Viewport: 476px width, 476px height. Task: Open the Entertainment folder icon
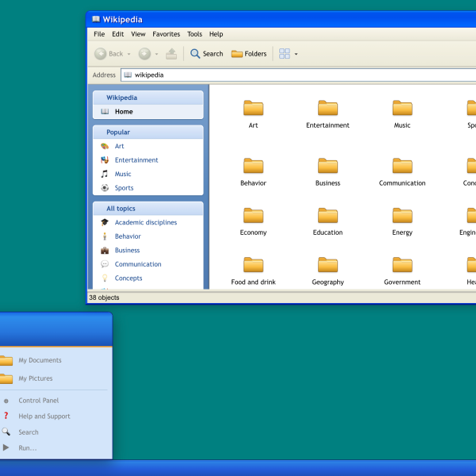pos(328,108)
